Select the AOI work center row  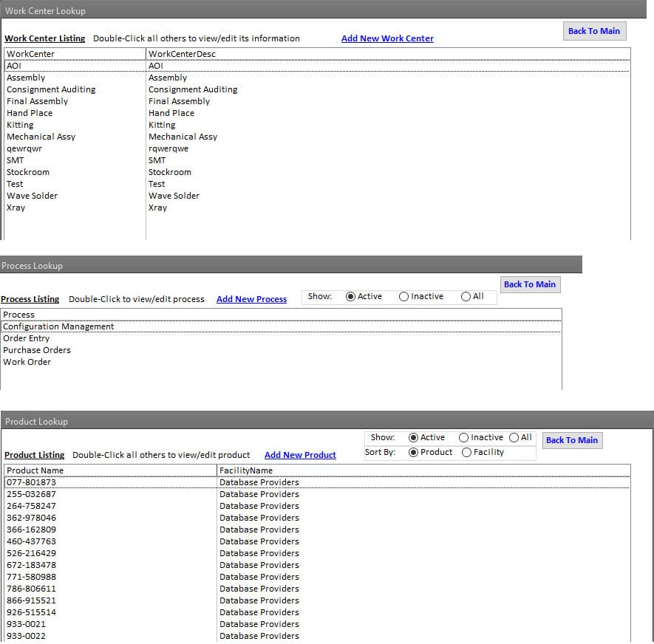(317, 66)
